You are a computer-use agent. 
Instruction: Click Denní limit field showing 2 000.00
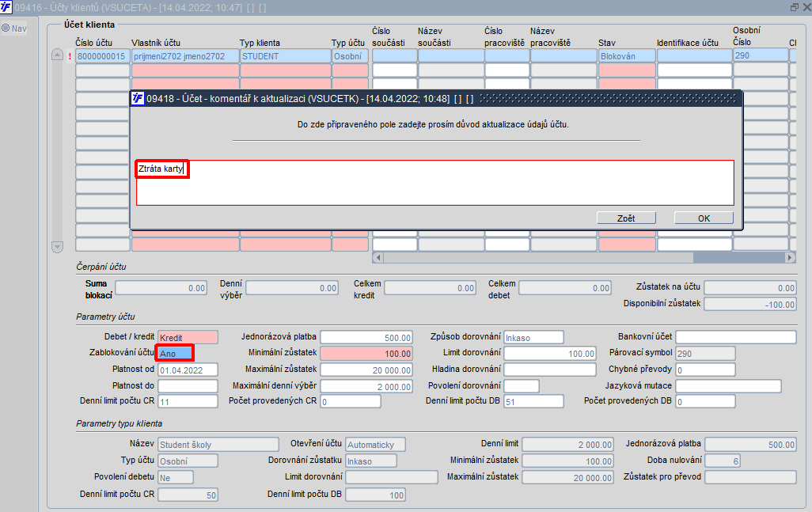pyautogui.click(x=568, y=445)
